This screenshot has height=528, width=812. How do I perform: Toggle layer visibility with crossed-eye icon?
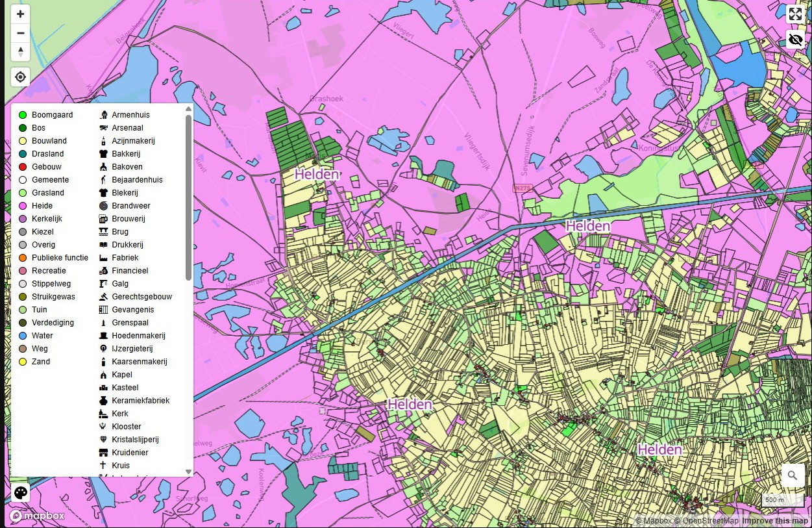(x=795, y=40)
